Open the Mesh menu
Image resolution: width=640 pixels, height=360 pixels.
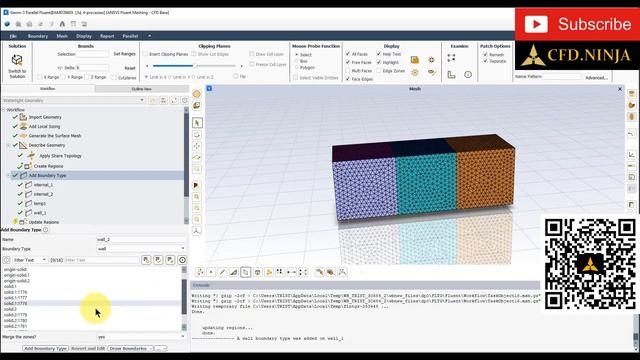click(x=62, y=36)
